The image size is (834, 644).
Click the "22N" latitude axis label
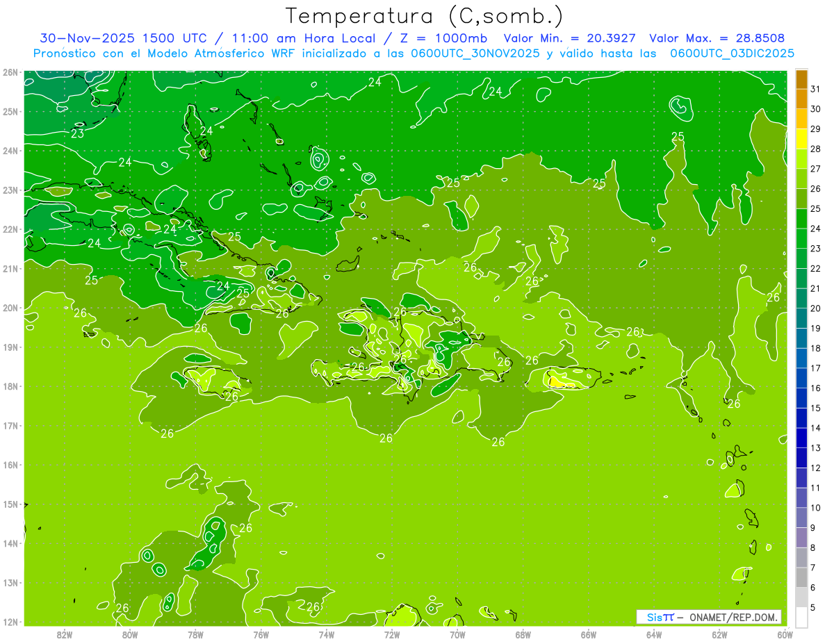pos(10,229)
